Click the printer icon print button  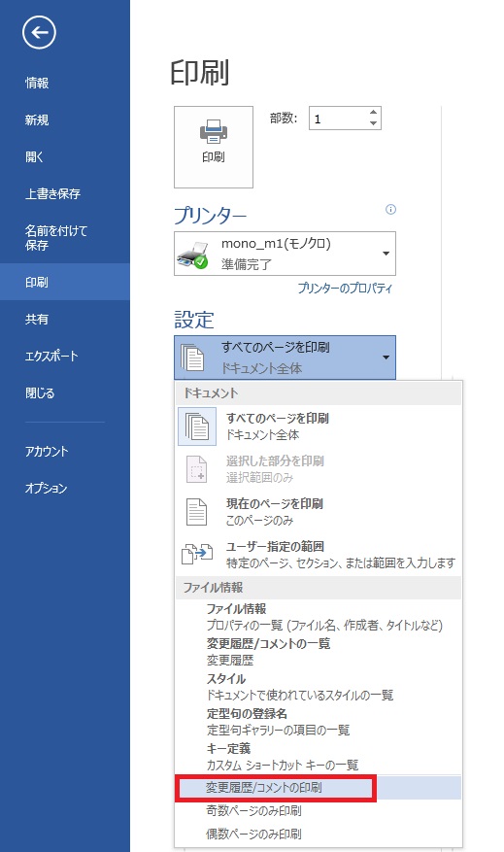[214, 147]
